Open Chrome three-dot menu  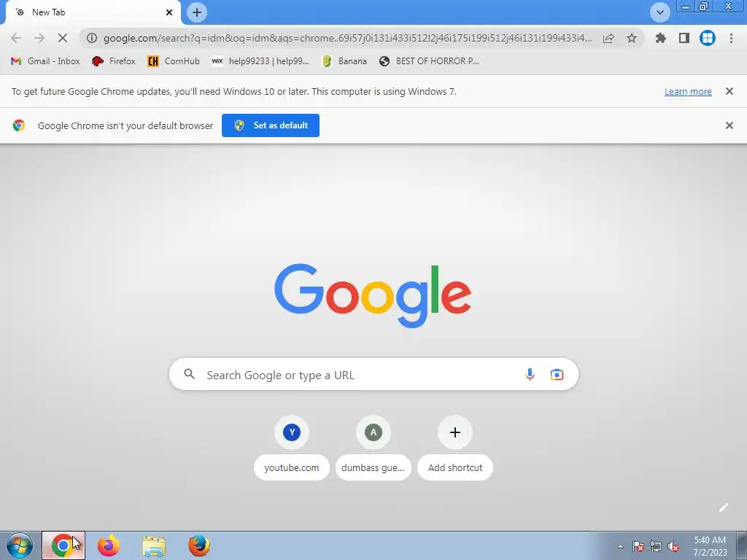click(x=731, y=38)
